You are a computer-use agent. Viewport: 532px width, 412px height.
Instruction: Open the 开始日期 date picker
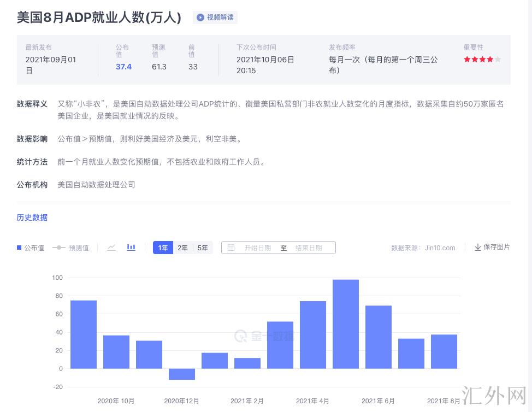(257, 248)
